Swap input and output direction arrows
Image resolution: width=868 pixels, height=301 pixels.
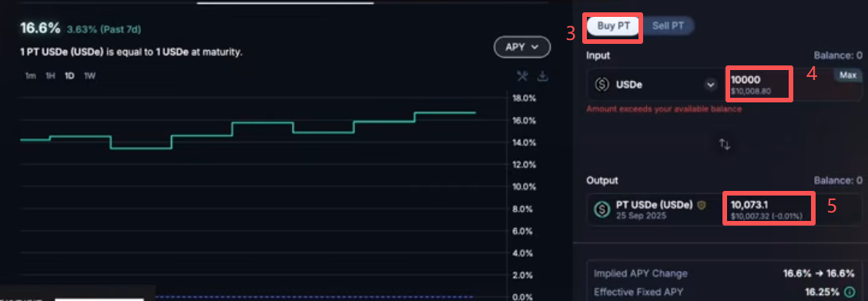(725, 145)
